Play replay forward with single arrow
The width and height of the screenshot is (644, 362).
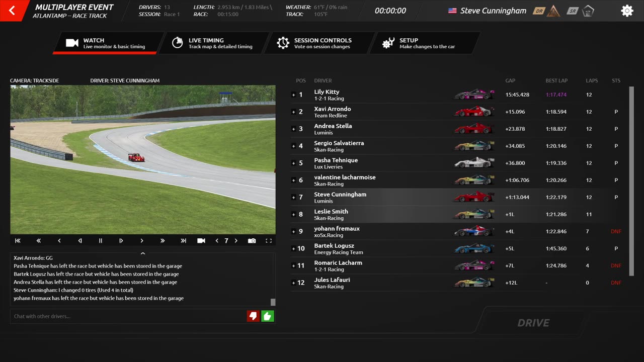[141, 241]
